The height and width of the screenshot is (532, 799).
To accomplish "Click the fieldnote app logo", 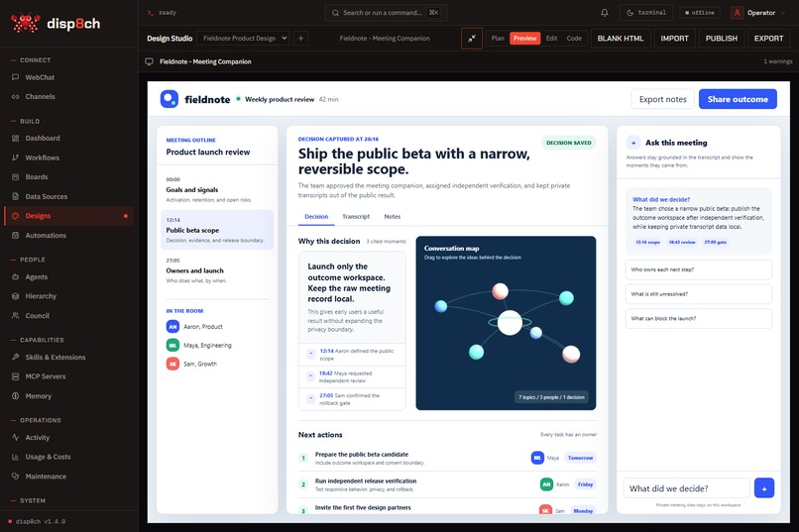I will coord(170,99).
